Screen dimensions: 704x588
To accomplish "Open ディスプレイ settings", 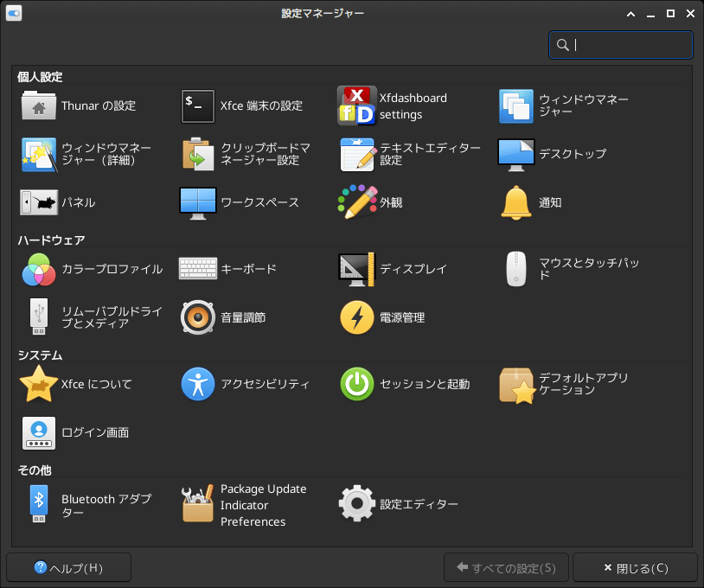I will pyautogui.click(x=356, y=270).
